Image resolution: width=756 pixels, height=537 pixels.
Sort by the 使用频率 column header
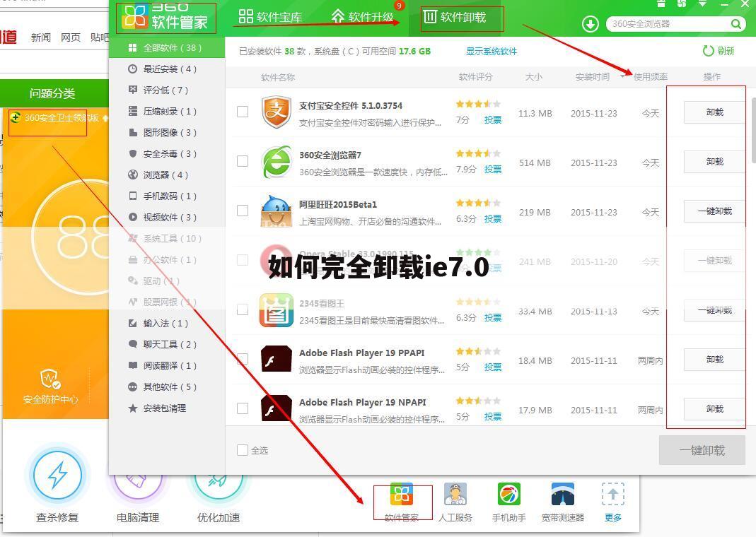coord(651,76)
